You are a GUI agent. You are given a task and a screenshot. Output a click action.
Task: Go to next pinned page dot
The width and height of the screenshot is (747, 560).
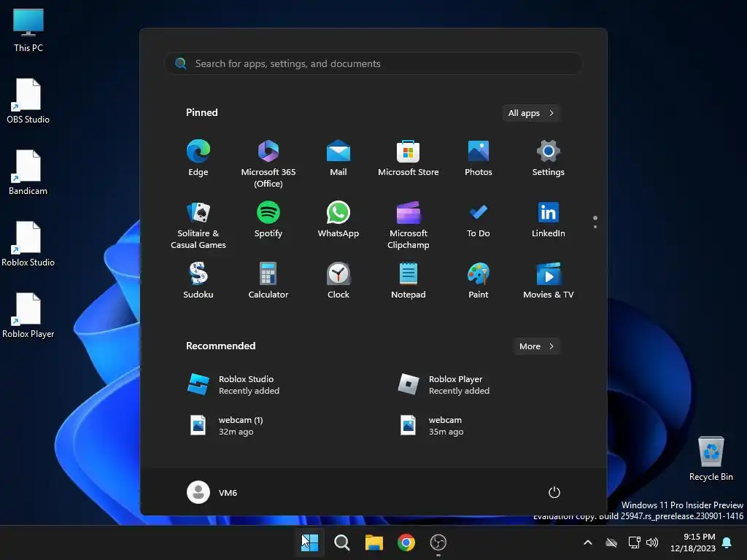tap(595, 227)
